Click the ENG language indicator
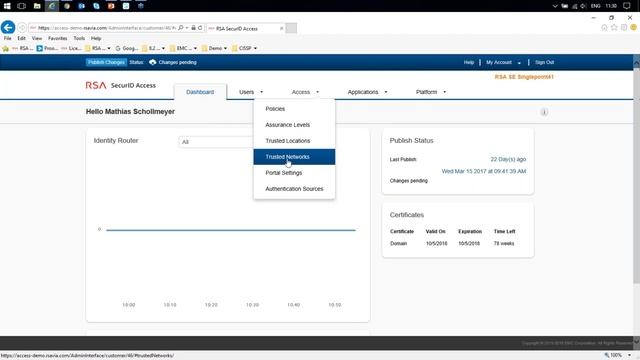 tap(595, 6)
